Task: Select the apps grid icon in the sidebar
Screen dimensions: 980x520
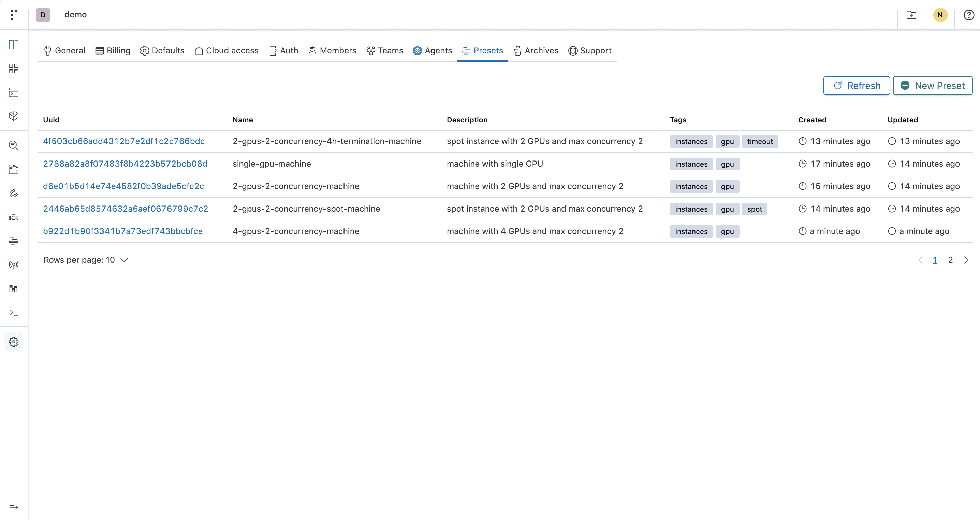Action: (14, 69)
